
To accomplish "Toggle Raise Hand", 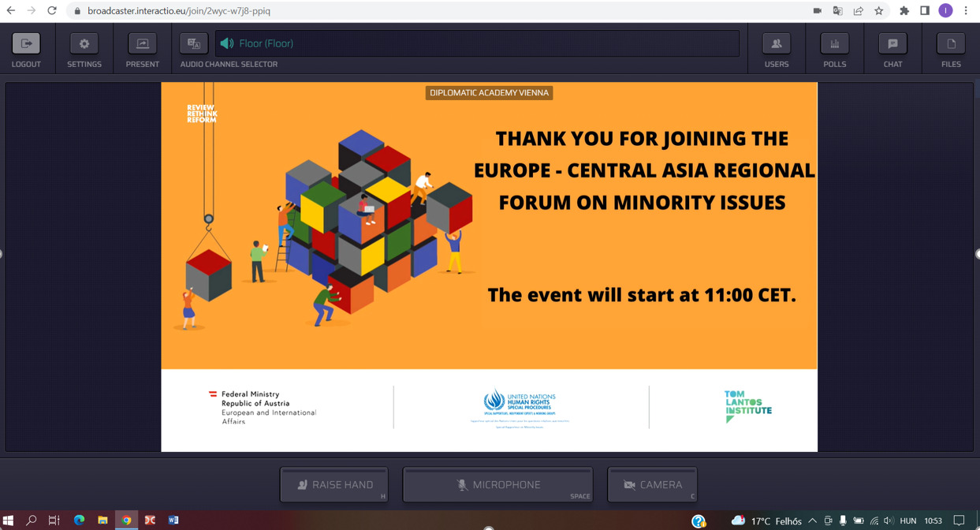I will pos(334,484).
